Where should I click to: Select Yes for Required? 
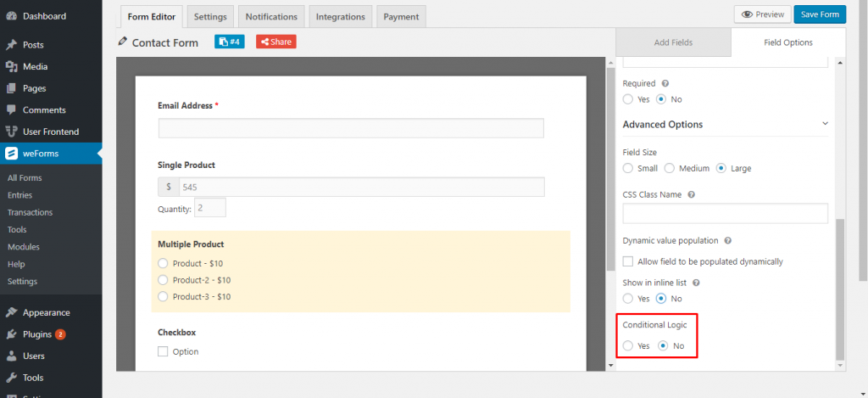628,99
